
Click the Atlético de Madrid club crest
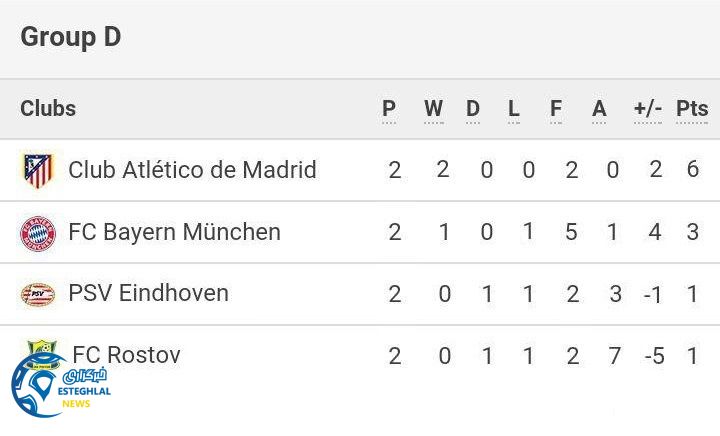(x=38, y=170)
